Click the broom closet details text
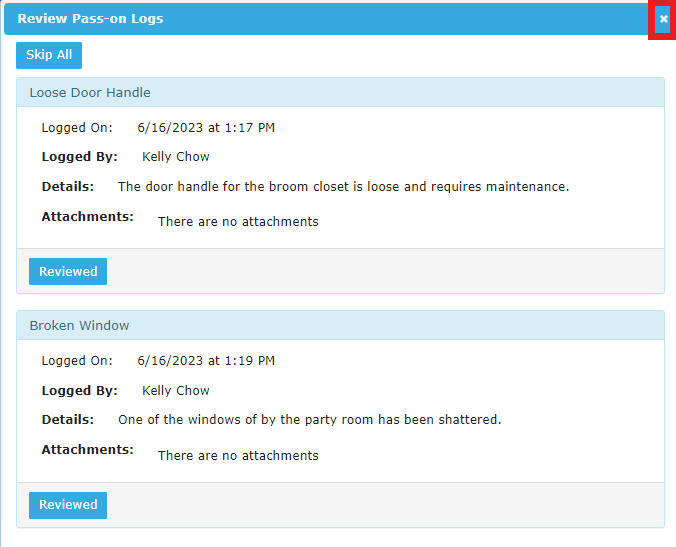This screenshot has height=547, width=676. (x=343, y=187)
